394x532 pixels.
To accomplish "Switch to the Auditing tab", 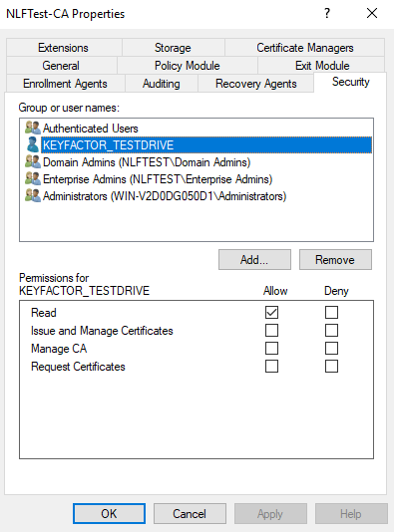I will [x=162, y=84].
